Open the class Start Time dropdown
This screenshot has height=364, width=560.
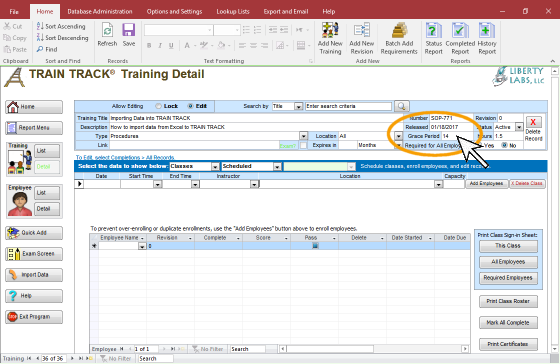(x=158, y=184)
